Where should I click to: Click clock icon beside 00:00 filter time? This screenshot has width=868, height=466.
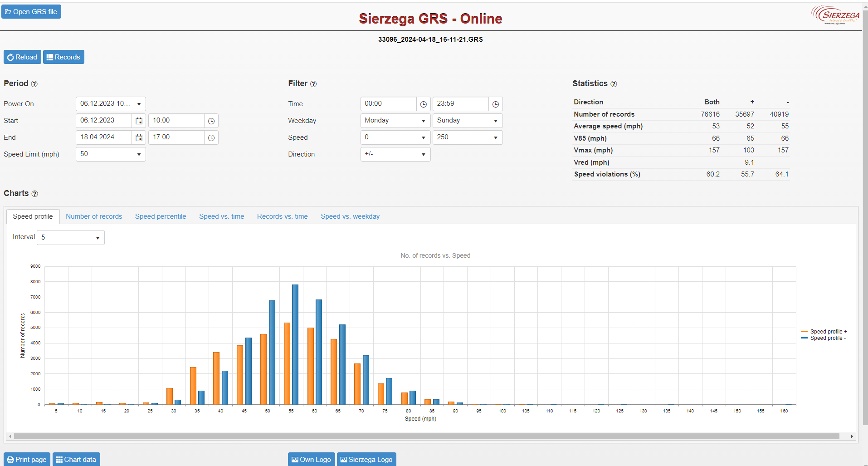423,104
